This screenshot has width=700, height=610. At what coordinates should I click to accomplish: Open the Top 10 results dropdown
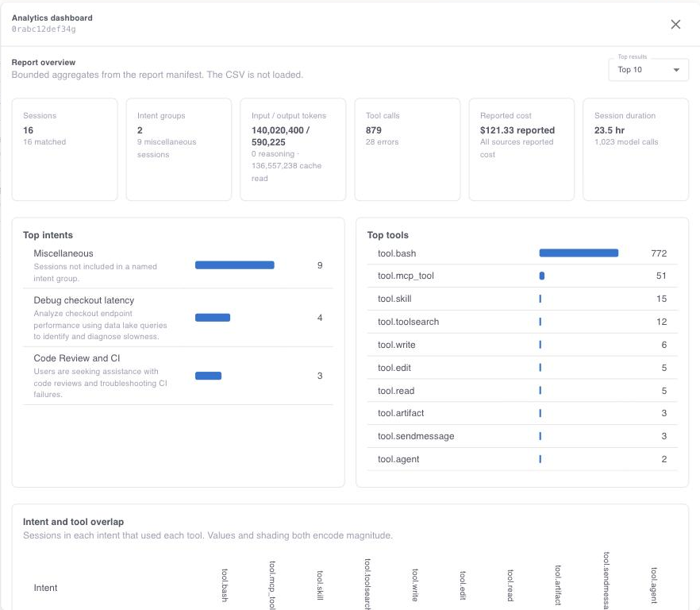click(648, 70)
